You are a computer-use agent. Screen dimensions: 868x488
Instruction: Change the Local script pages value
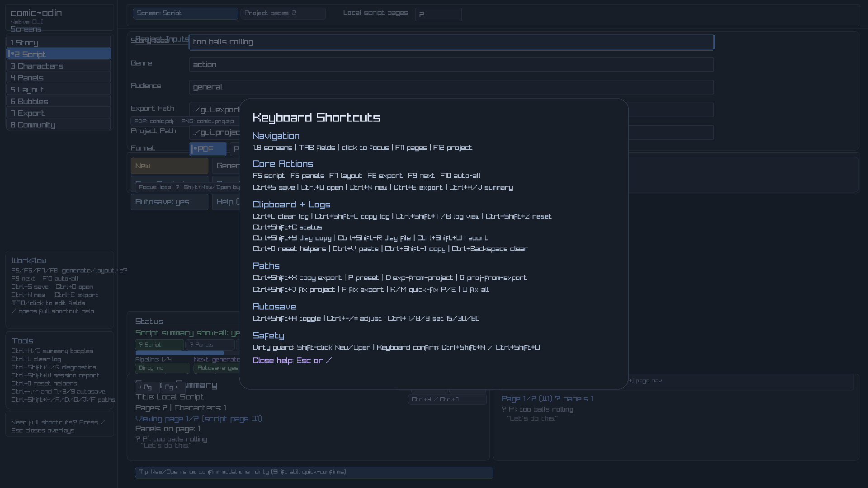[438, 14]
